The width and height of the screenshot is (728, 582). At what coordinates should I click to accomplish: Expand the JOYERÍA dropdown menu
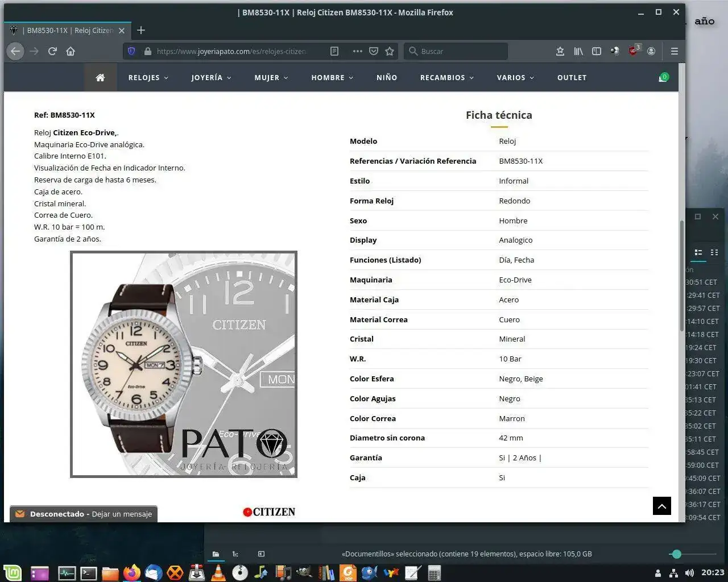pyautogui.click(x=211, y=78)
